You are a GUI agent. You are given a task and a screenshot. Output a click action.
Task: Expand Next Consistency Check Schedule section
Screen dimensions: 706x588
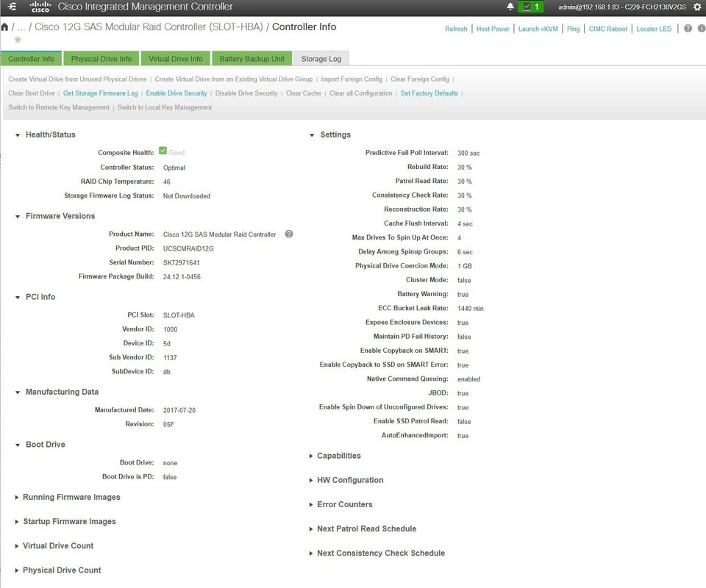click(310, 553)
